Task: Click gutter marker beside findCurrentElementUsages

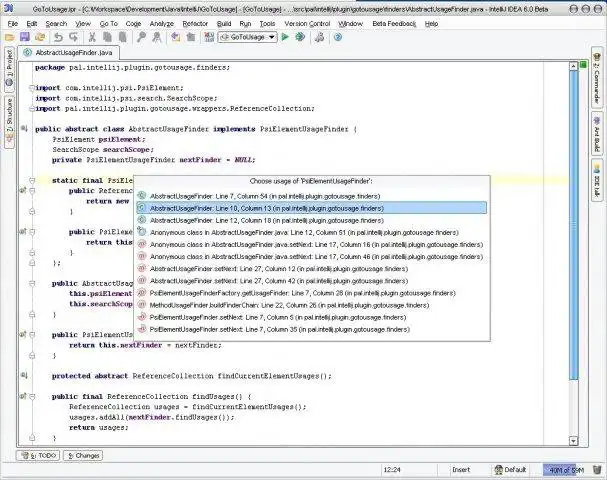Action: click(24, 375)
